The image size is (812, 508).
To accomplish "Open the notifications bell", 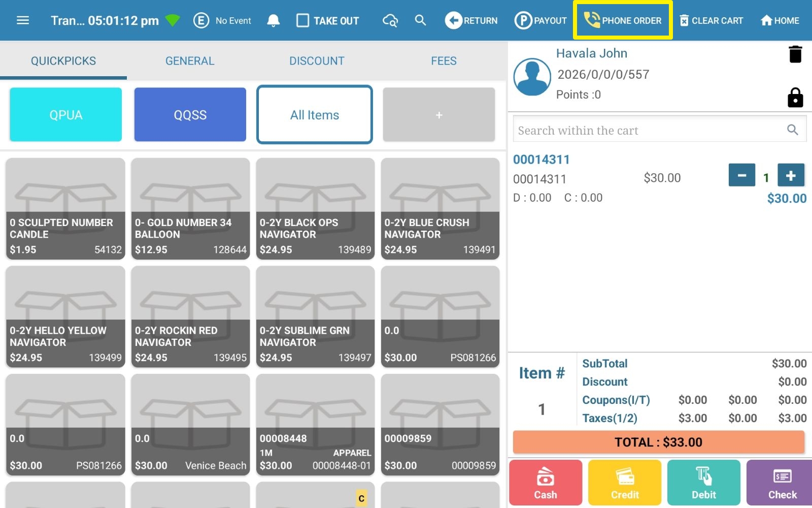I will tap(273, 20).
